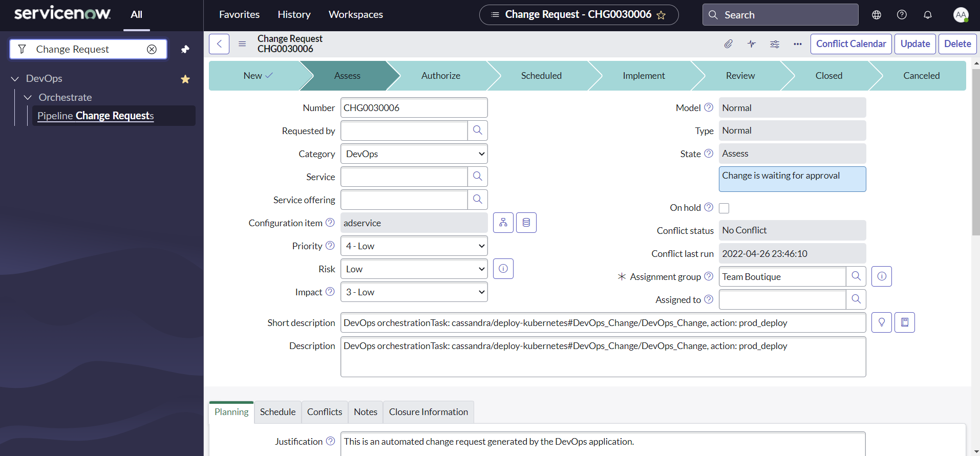This screenshot has width=980, height=456.
Task: Open Short description knowledge search icon
Action: pos(905,322)
